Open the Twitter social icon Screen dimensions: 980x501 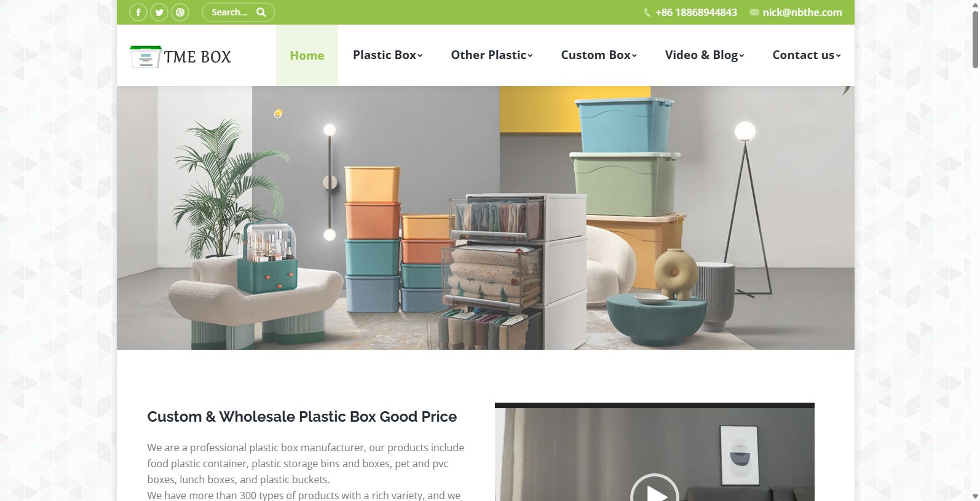pyautogui.click(x=159, y=12)
